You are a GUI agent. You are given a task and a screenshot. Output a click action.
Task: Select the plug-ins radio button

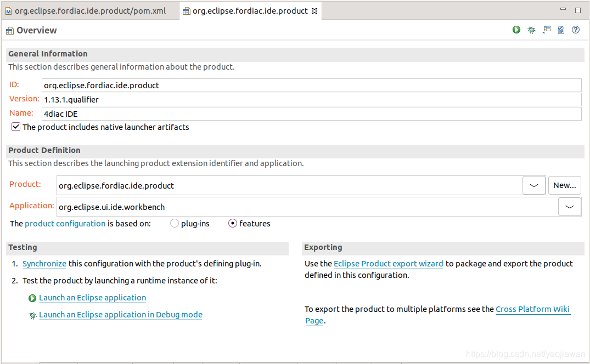coord(175,224)
